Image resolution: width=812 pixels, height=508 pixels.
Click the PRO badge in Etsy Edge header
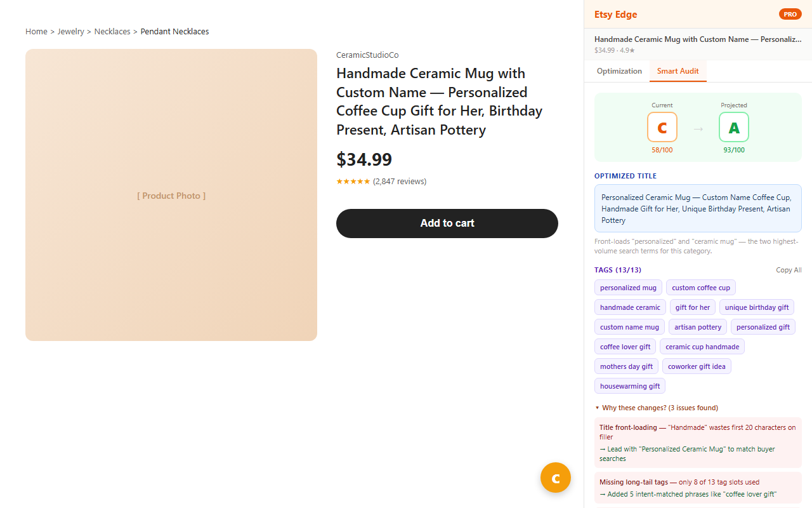tap(790, 15)
